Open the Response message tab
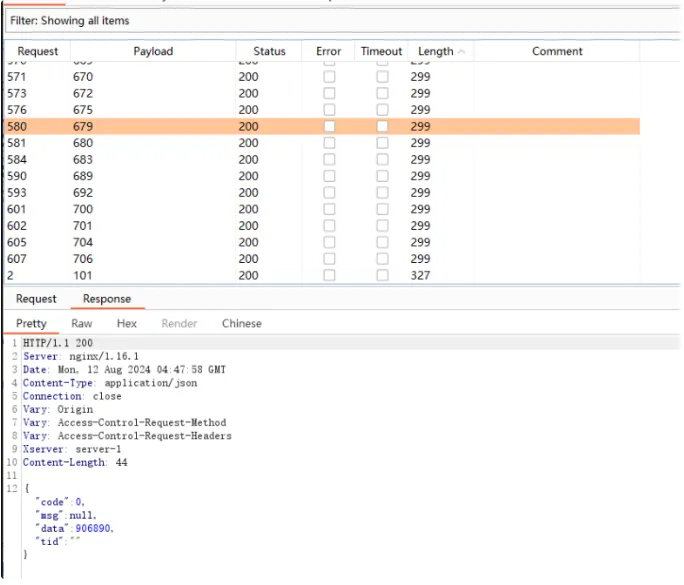The width and height of the screenshot is (684, 585). [x=107, y=299]
